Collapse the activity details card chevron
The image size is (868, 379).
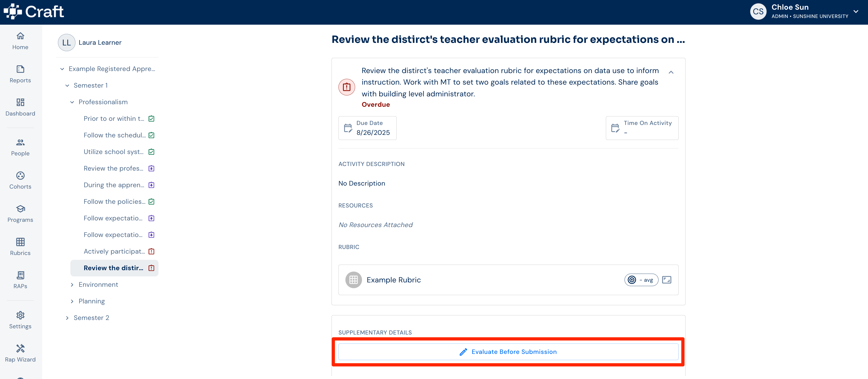(x=671, y=72)
